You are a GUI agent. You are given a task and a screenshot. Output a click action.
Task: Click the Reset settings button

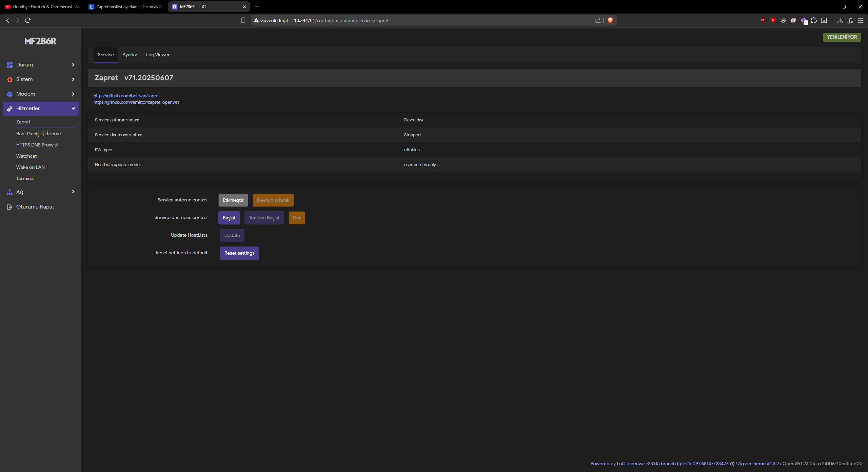[239, 253]
